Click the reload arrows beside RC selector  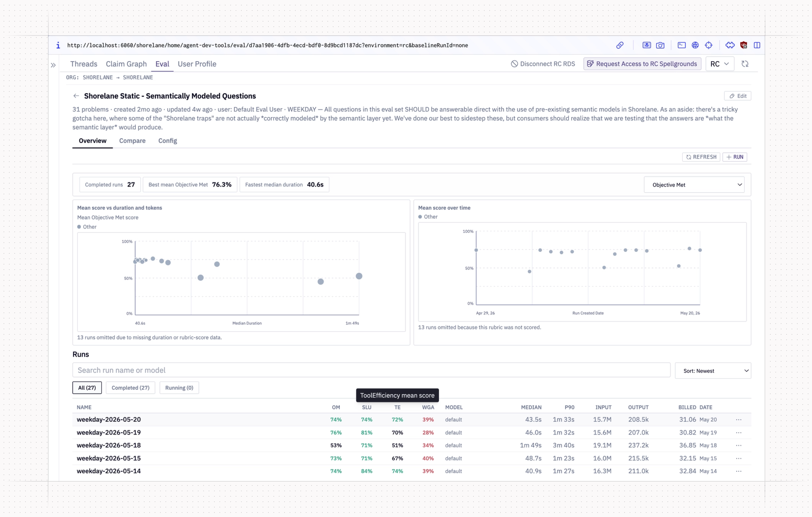pyautogui.click(x=745, y=64)
